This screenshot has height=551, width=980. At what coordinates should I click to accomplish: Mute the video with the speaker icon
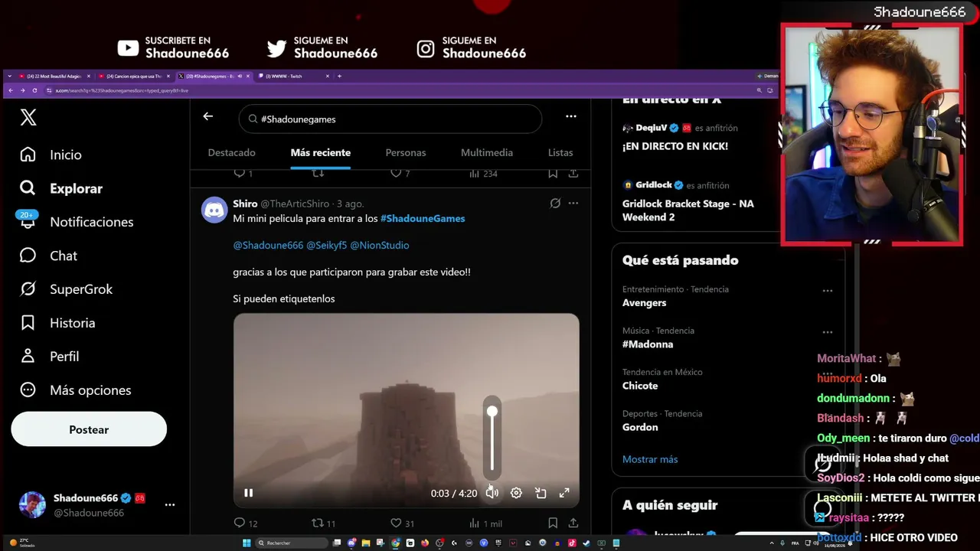pyautogui.click(x=492, y=494)
